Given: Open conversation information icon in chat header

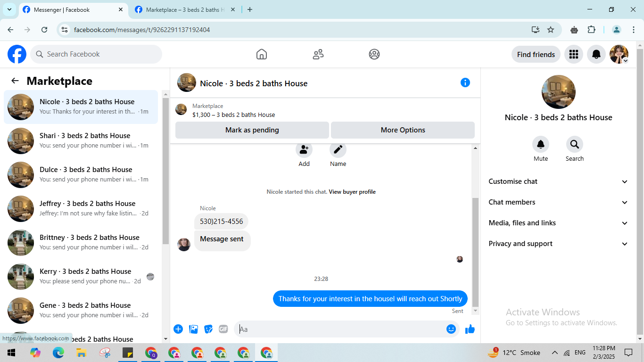Looking at the screenshot, I should coord(465,82).
